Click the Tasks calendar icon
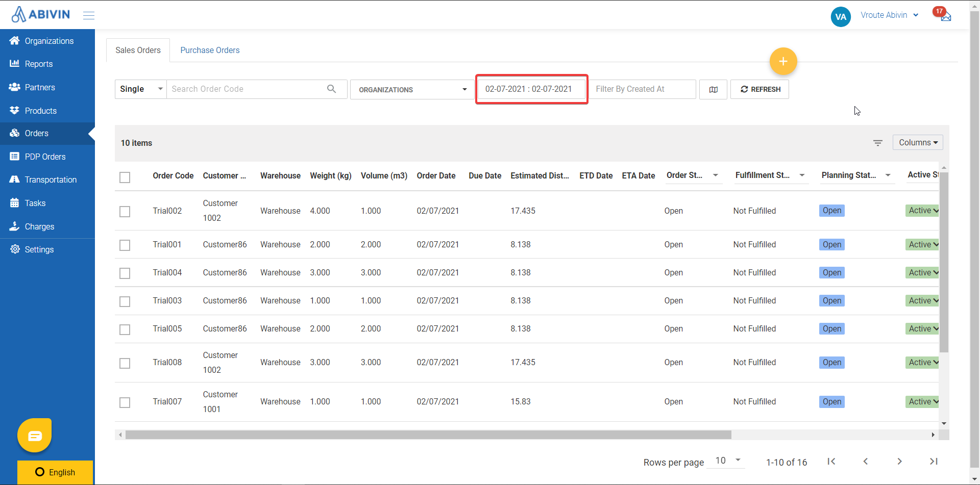The image size is (980, 485). pos(14,203)
